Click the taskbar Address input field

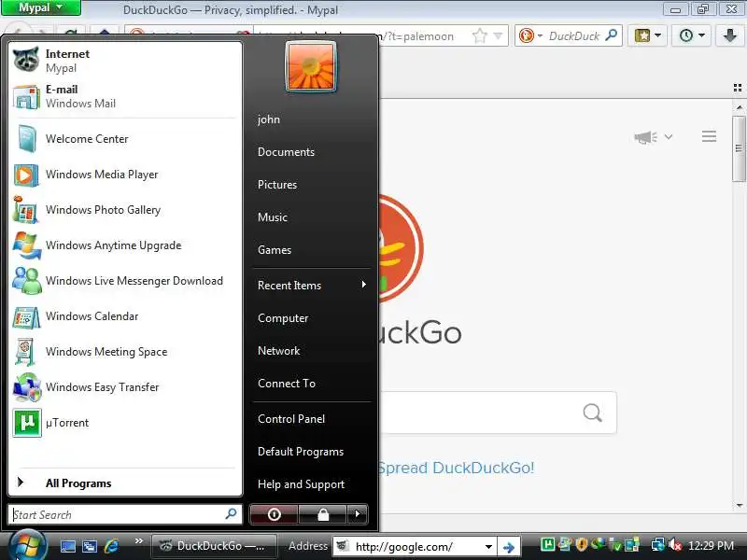point(415,546)
